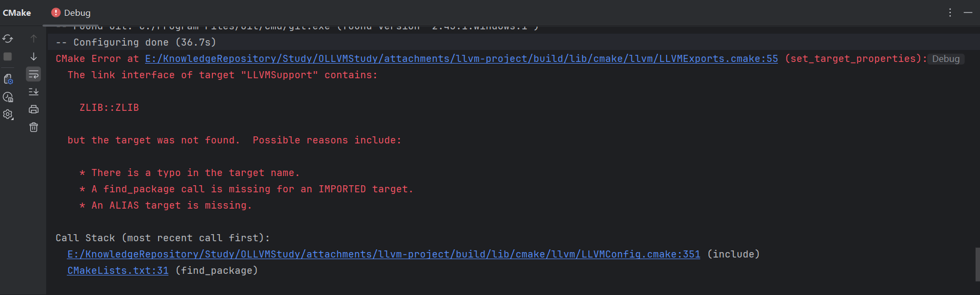The image size is (980, 295).
Task: Toggle soft-wrap for the output
Action: point(34,74)
